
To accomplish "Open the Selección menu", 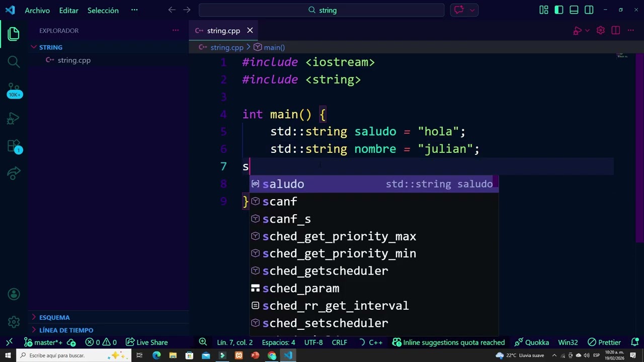I will click(103, 10).
